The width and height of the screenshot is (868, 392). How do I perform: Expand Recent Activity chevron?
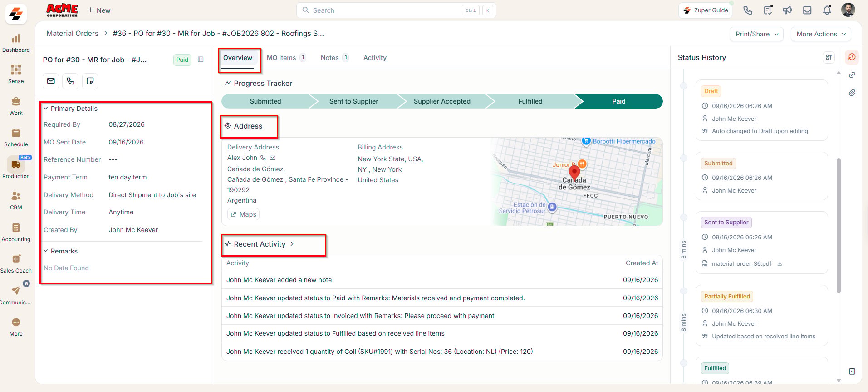(x=292, y=244)
